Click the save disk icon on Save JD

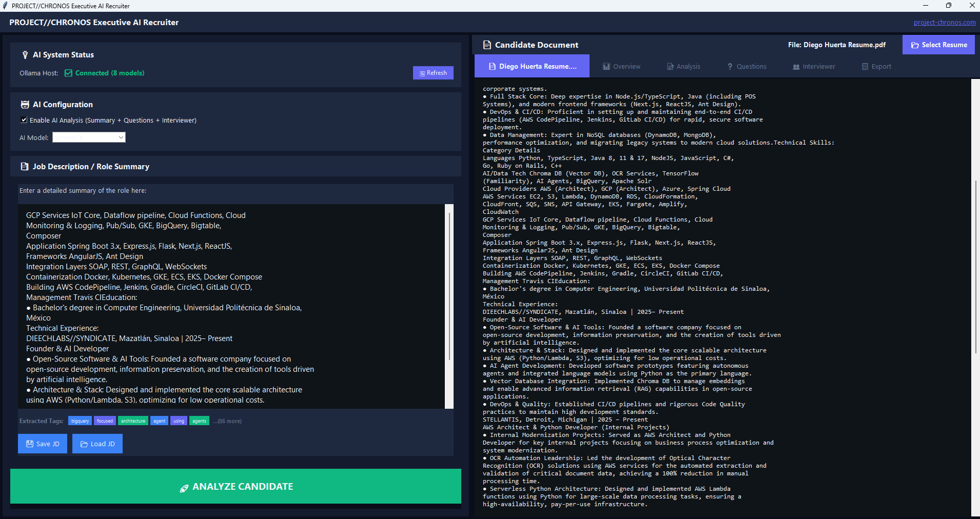[30, 443]
